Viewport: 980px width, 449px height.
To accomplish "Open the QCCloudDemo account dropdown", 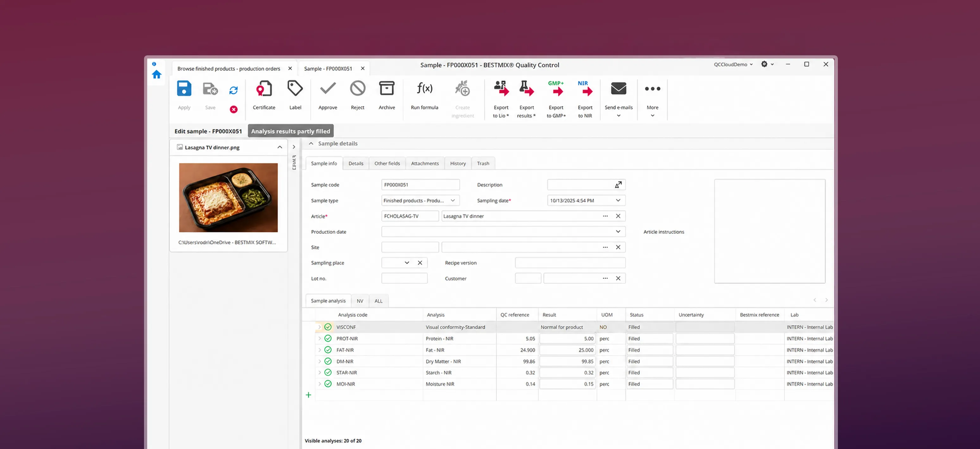I will click(733, 64).
